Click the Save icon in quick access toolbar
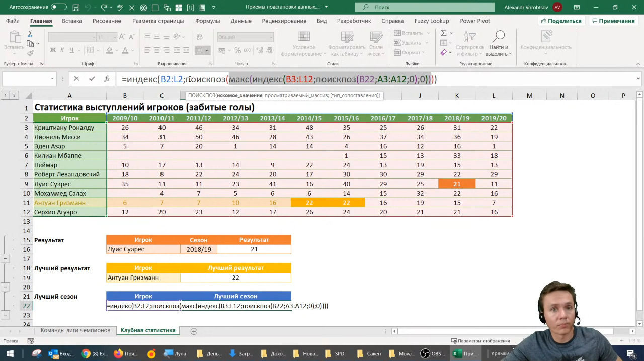Image resolution: width=644 pixels, height=361 pixels. 76,8
